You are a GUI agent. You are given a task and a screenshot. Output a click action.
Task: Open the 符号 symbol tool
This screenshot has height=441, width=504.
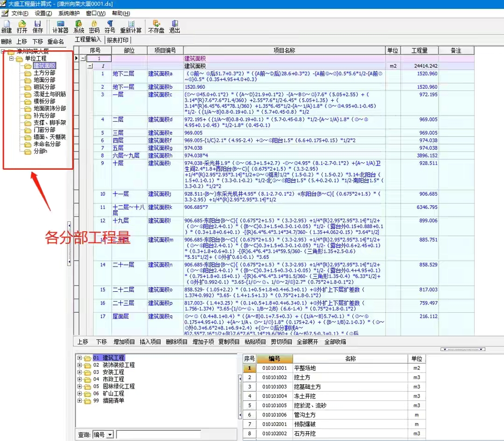click(x=110, y=24)
